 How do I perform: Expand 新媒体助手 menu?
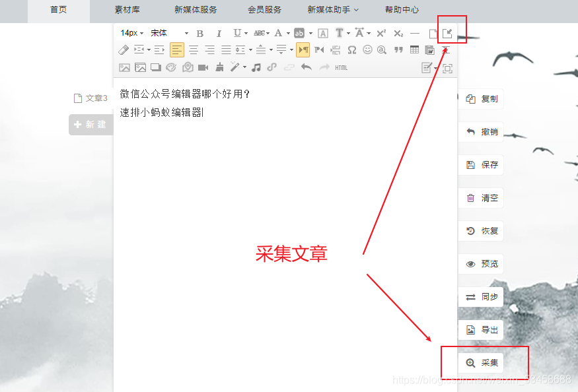(x=333, y=10)
